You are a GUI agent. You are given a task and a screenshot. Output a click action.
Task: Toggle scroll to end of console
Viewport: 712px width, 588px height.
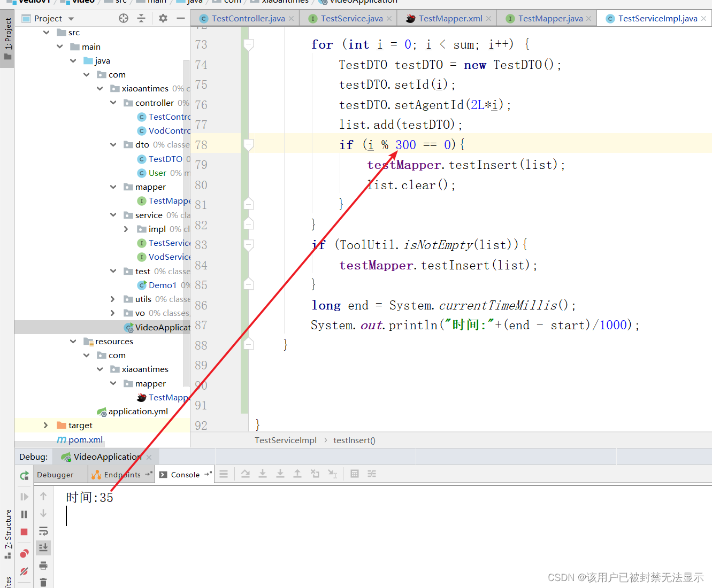pos(43,547)
